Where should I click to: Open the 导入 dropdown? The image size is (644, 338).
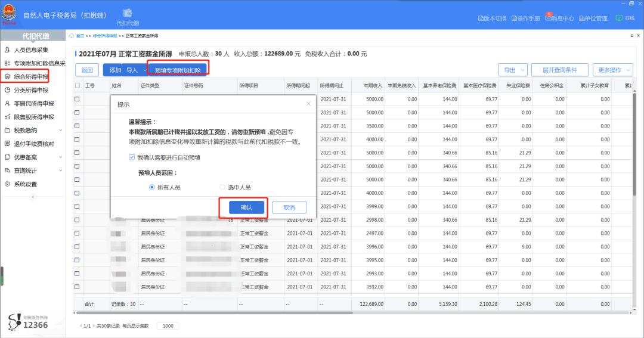point(135,70)
